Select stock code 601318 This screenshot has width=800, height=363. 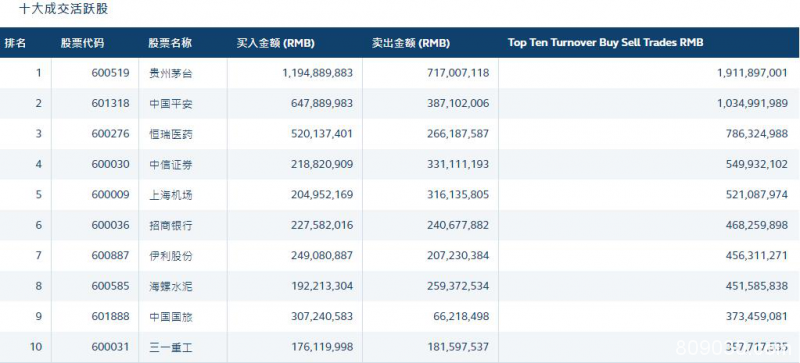111,104
